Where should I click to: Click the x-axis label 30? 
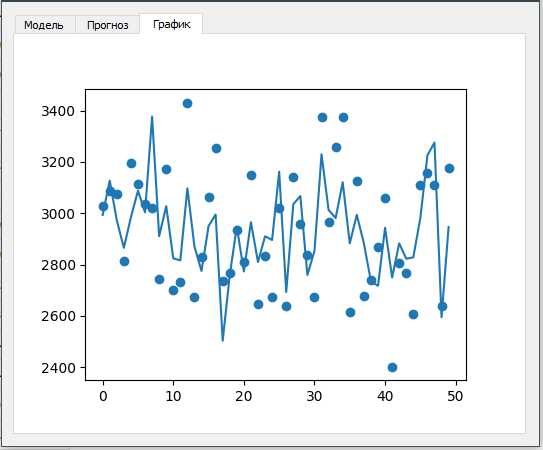(x=314, y=396)
